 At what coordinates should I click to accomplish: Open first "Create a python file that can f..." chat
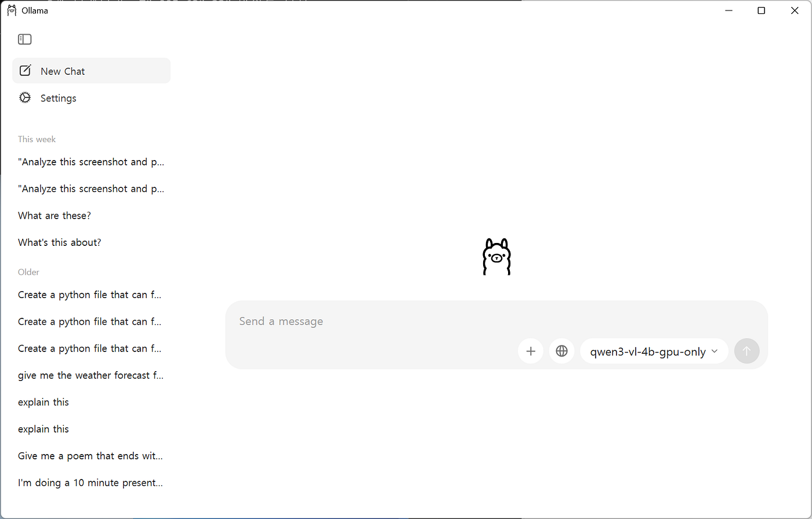[x=91, y=295]
